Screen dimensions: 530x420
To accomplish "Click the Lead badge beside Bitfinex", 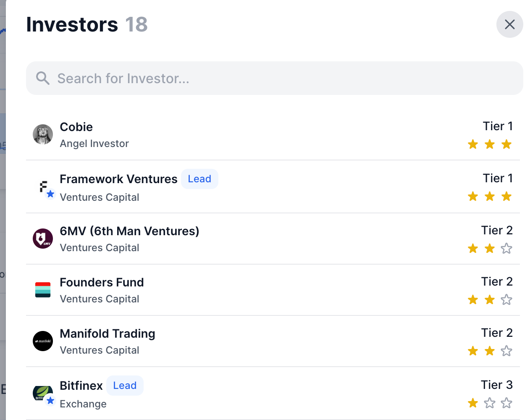I will (x=125, y=385).
